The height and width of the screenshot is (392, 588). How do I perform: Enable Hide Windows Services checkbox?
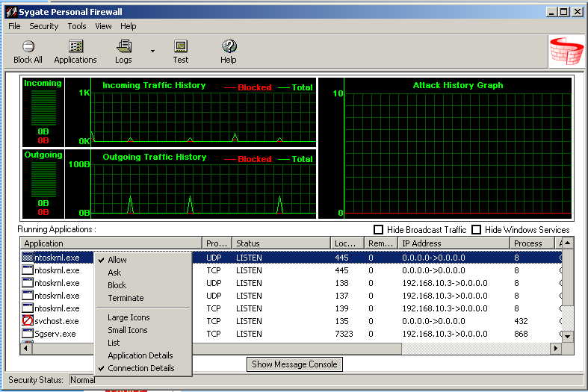(x=476, y=229)
